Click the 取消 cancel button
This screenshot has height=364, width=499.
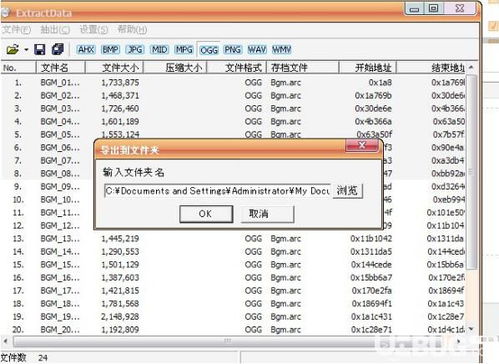click(267, 214)
